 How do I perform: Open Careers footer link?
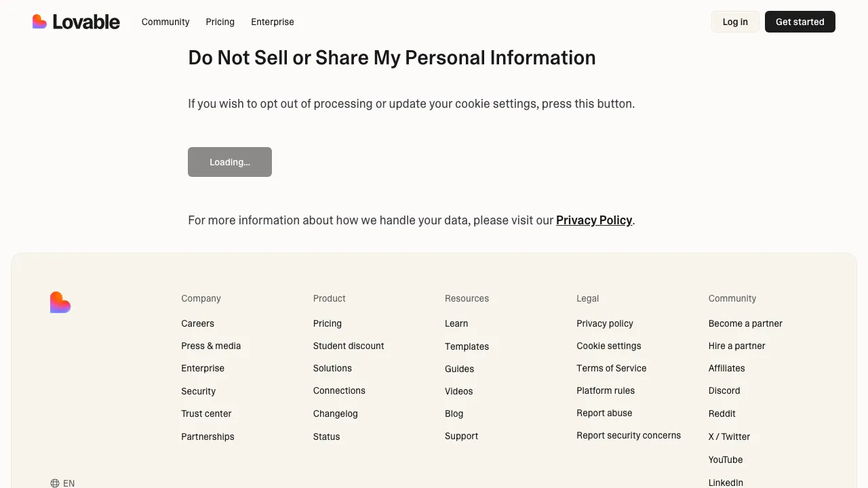pos(197,323)
